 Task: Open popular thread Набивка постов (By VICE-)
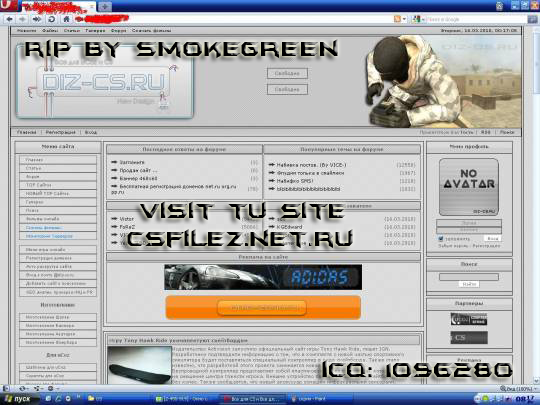[311, 165]
